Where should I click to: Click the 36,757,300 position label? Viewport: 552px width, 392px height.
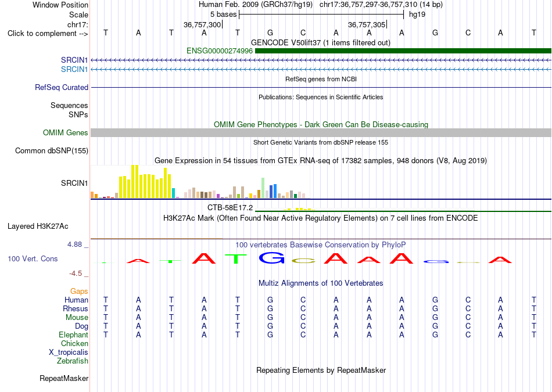click(x=202, y=24)
